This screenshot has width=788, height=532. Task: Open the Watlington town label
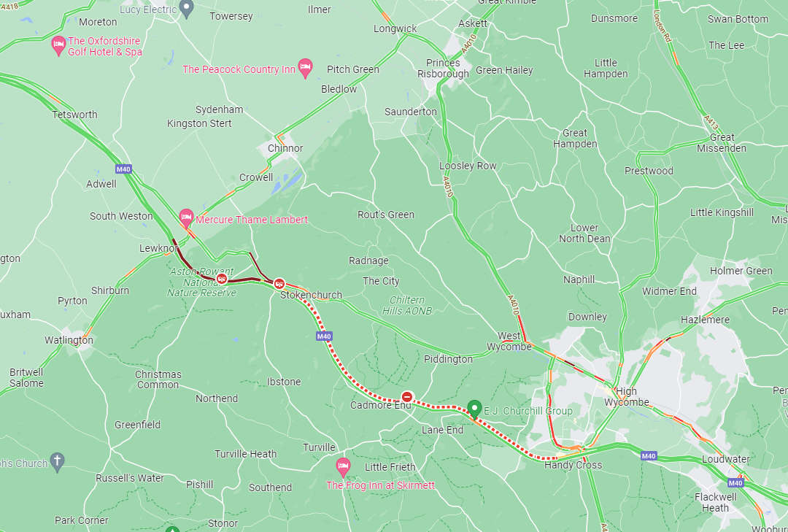pos(69,340)
